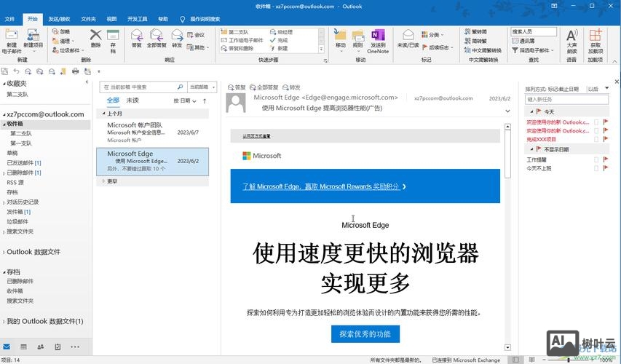Open the 开发工具 ribbon tab
Screen dimensions: 621x364
pos(137,19)
